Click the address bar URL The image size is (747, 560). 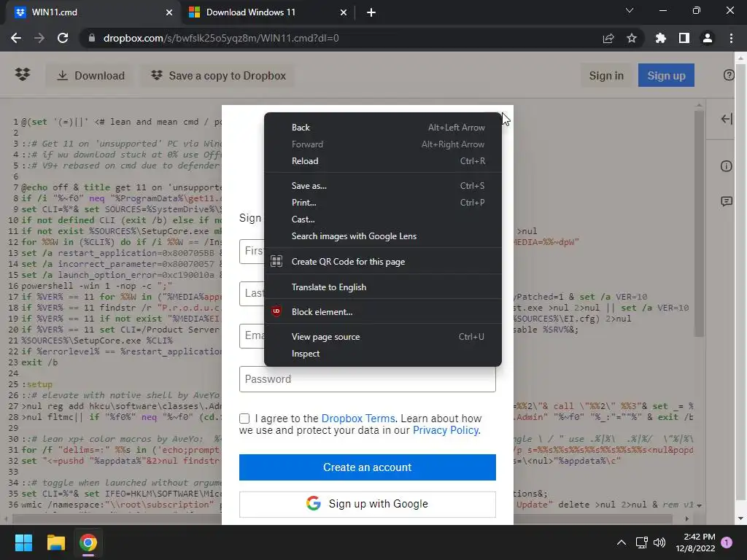pyautogui.click(x=221, y=38)
